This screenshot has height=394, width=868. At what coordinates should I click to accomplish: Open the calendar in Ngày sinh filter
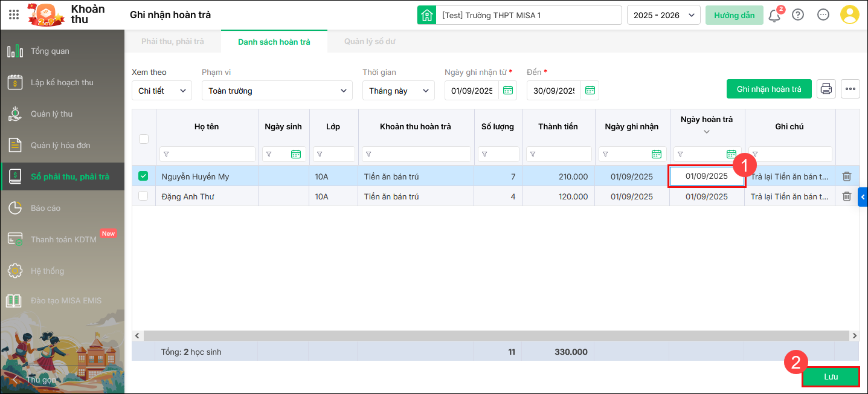[x=296, y=154]
